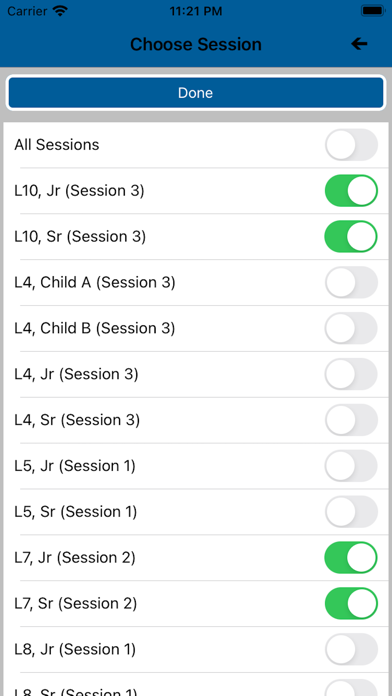
Task: Toggle the partially visible L8, Sr switch
Action: (351, 688)
